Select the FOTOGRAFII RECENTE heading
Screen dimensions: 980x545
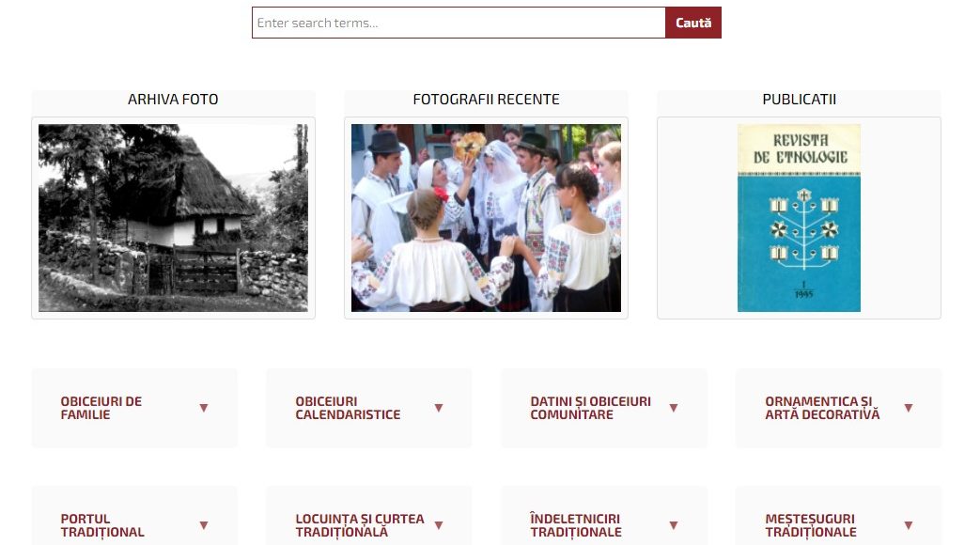pos(487,100)
